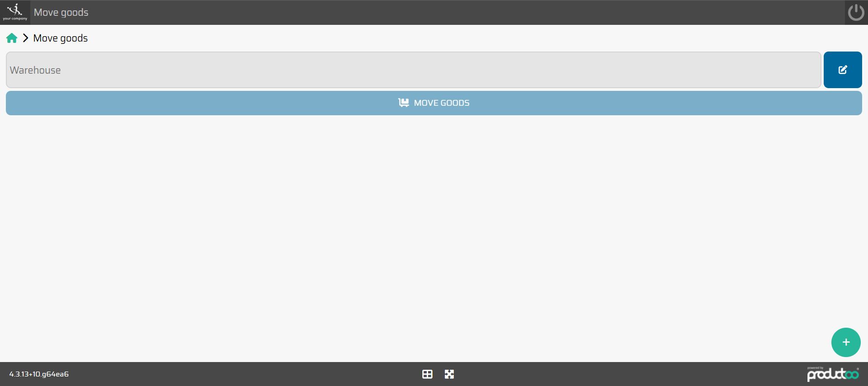Click the version number 4.3.13+10.g64ea6

pyautogui.click(x=39, y=374)
